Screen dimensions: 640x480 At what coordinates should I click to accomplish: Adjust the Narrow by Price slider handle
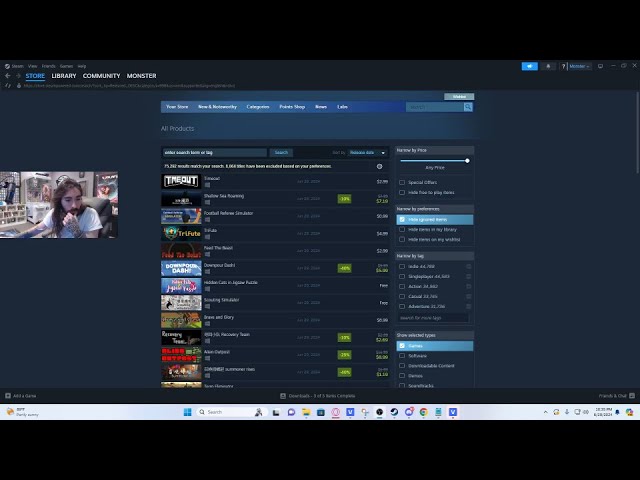click(x=467, y=161)
